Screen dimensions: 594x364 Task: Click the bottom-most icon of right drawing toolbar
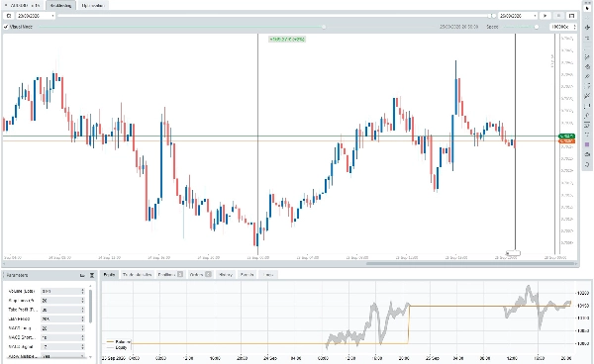point(587,164)
